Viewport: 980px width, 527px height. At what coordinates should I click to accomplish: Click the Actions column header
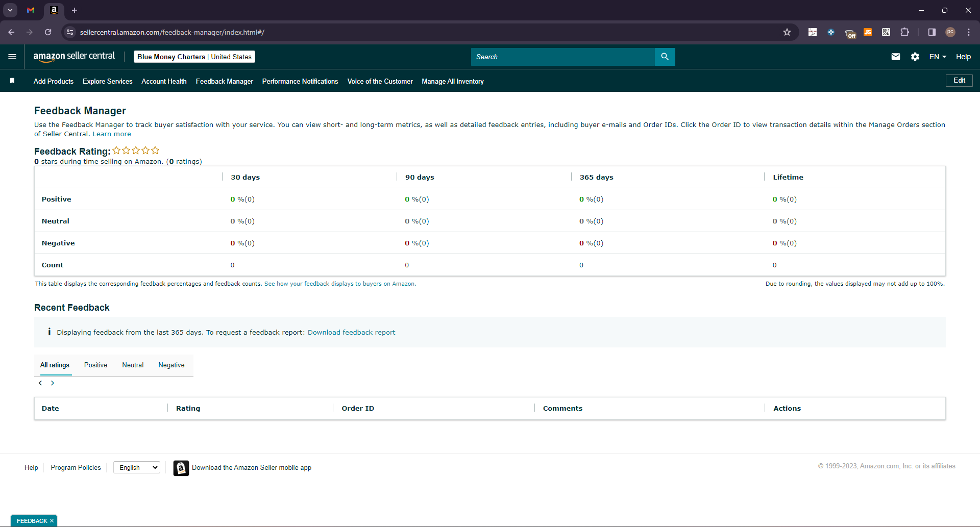click(787, 408)
